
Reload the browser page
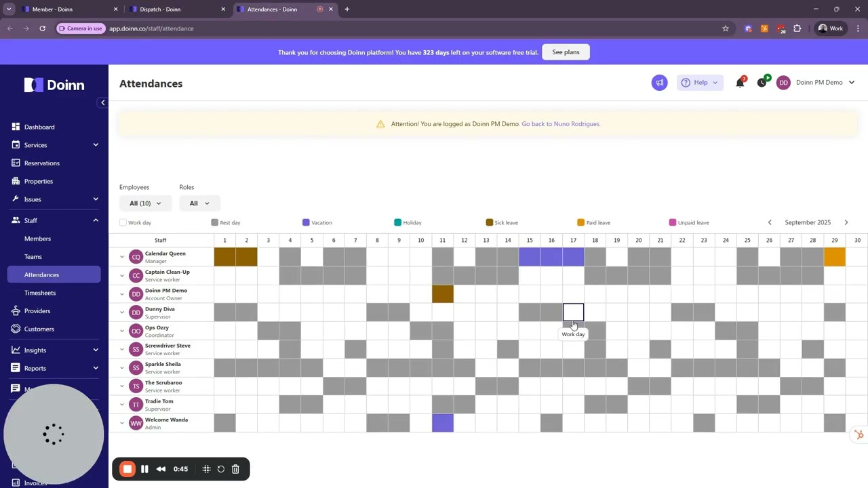click(x=42, y=28)
